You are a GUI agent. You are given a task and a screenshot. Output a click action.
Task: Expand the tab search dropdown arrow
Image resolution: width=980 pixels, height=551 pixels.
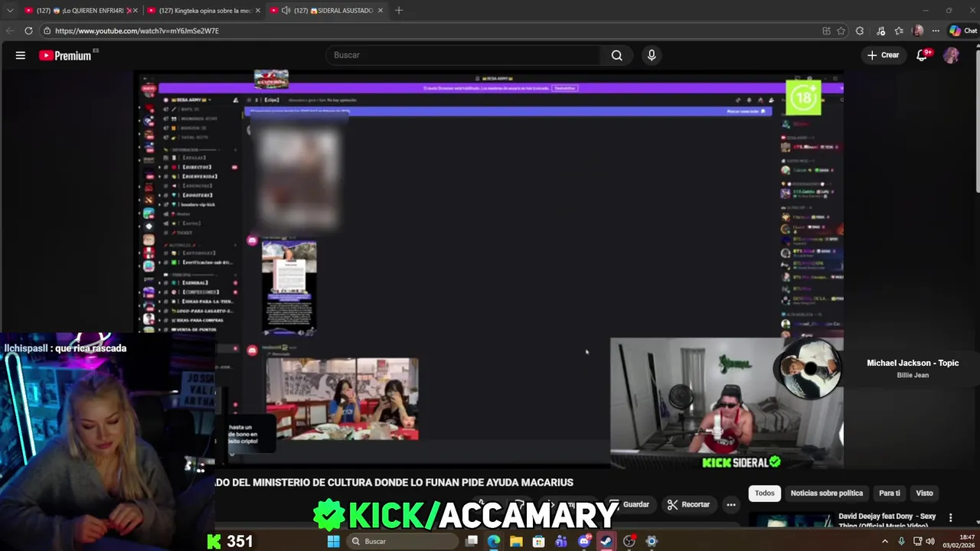point(9,11)
